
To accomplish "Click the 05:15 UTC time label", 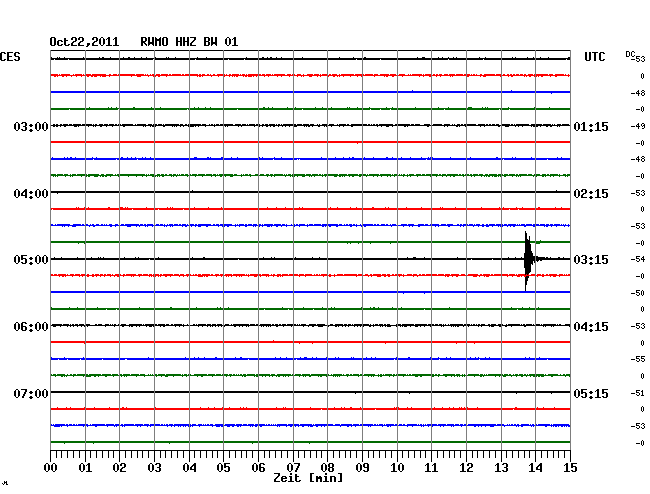I will point(591,393).
